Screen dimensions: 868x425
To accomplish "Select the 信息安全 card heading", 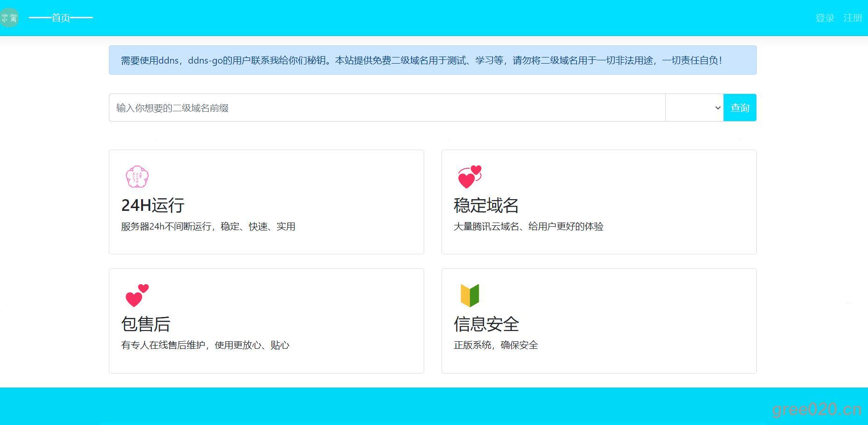I will click(x=486, y=324).
